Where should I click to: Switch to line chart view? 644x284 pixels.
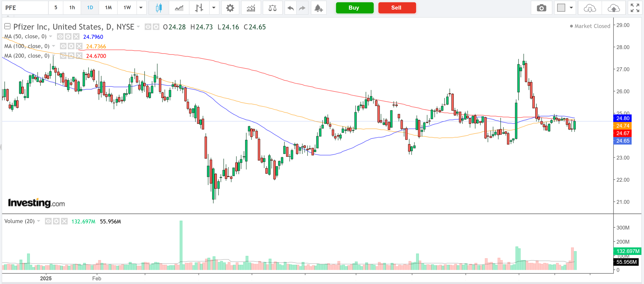point(179,8)
